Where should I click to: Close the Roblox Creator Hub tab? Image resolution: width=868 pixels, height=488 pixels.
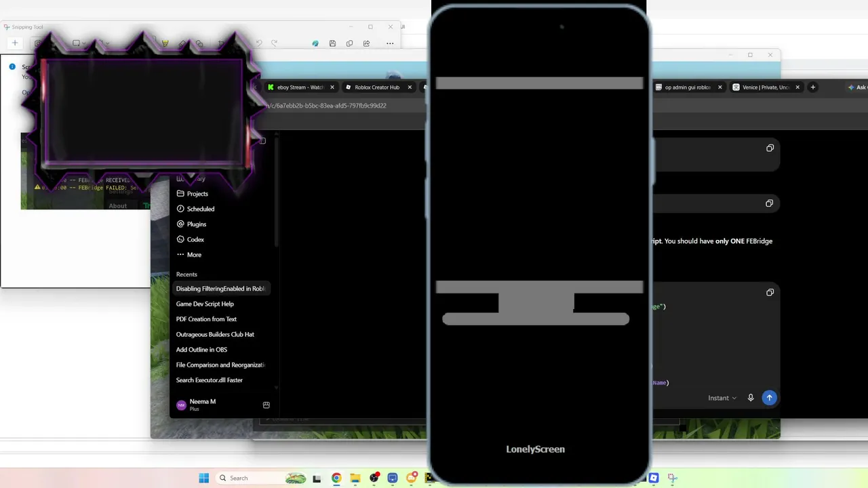click(x=410, y=87)
